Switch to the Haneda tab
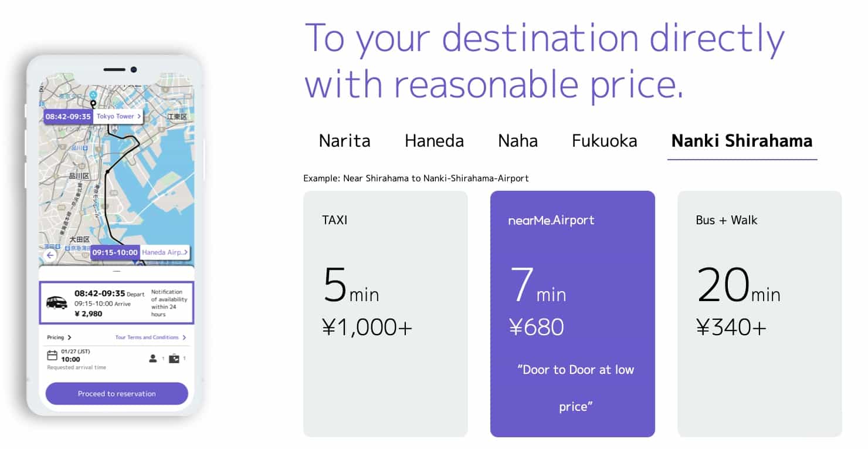Image resolution: width=868 pixels, height=449 pixels. (434, 141)
